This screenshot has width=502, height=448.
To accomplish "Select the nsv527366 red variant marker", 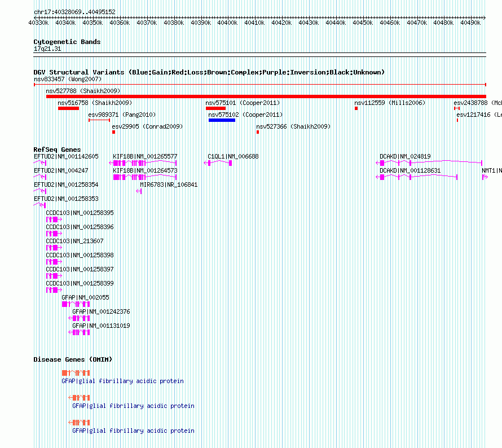I will click(258, 132).
